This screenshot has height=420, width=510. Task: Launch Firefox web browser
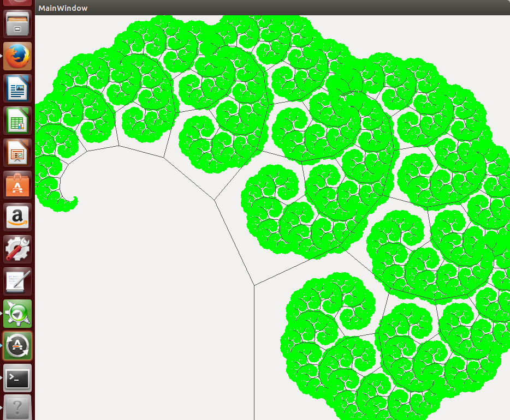pyautogui.click(x=17, y=56)
